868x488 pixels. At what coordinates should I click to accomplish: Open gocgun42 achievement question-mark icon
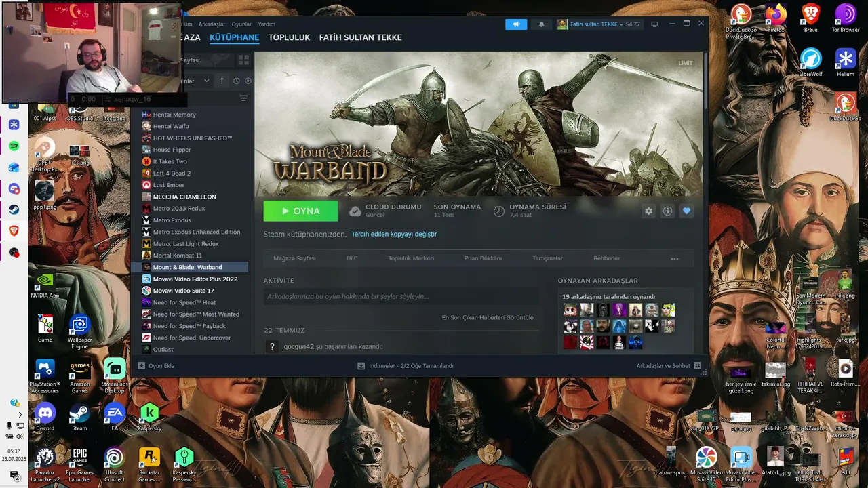[272, 346]
